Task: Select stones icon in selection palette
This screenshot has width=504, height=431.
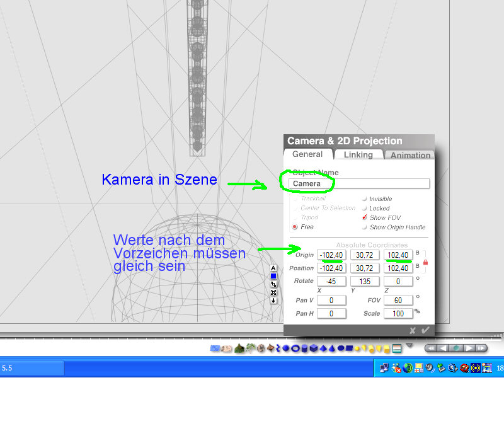Action: pyautogui.click(x=260, y=348)
